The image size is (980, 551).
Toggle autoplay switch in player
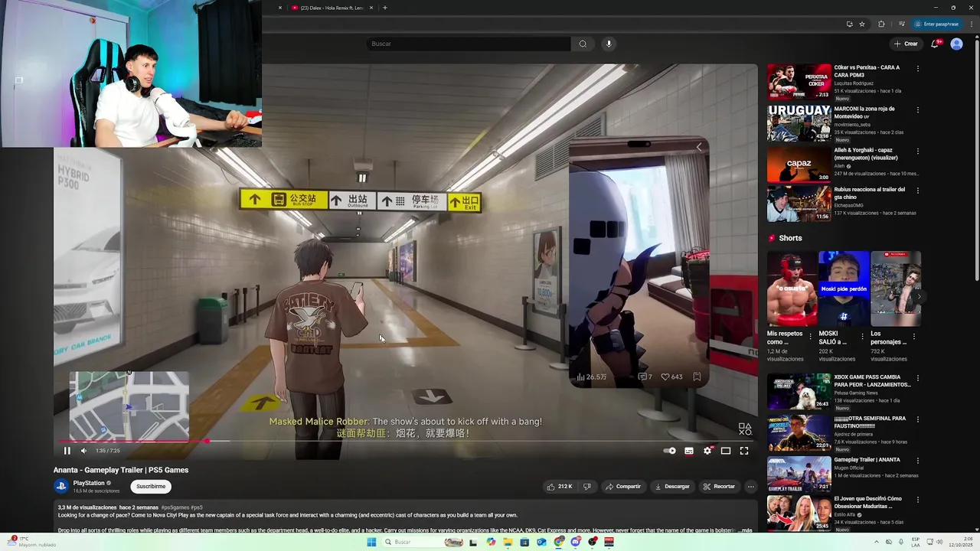tap(670, 451)
